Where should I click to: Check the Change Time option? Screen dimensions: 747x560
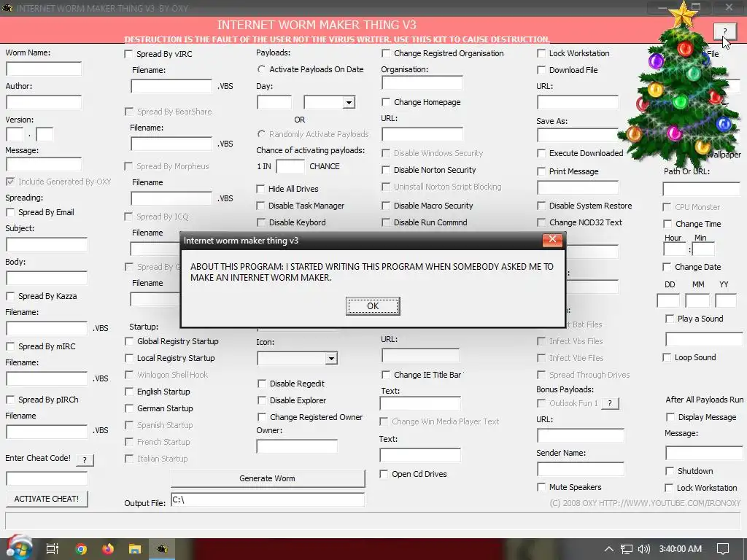(667, 224)
